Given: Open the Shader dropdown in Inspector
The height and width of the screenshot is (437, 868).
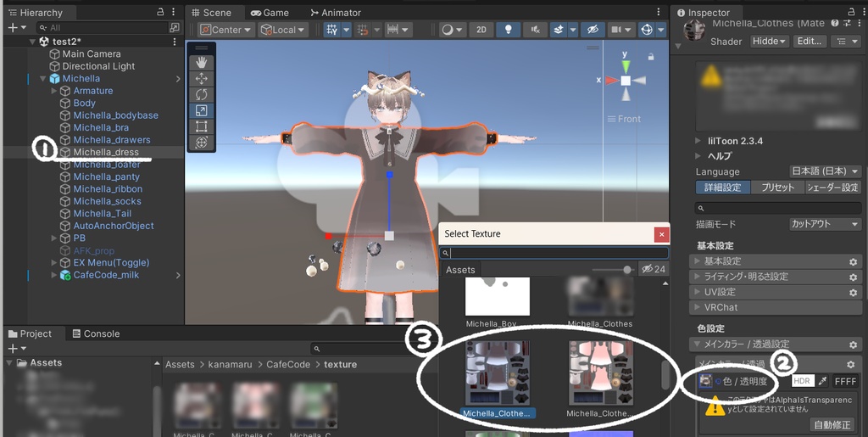Looking at the screenshot, I should coord(770,42).
